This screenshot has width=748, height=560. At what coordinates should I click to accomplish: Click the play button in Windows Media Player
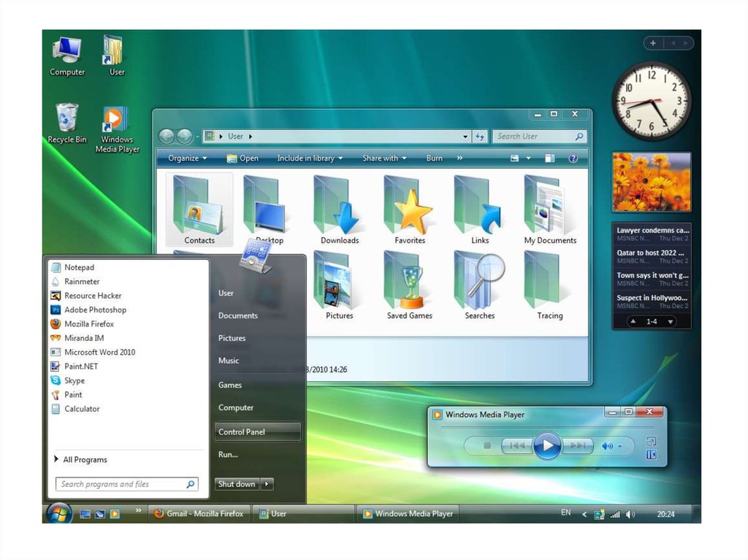click(547, 445)
